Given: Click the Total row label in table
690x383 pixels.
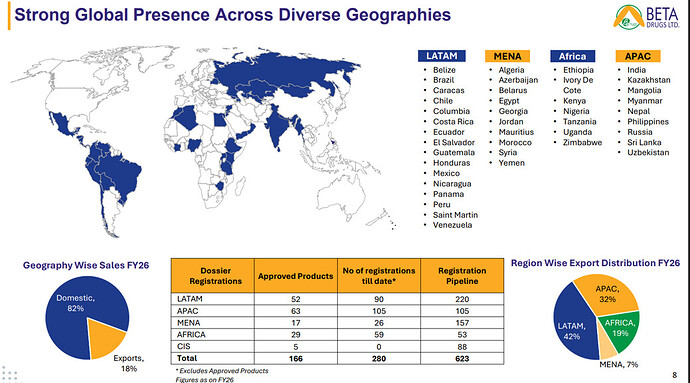Looking at the screenshot, I should click(x=187, y=358).
